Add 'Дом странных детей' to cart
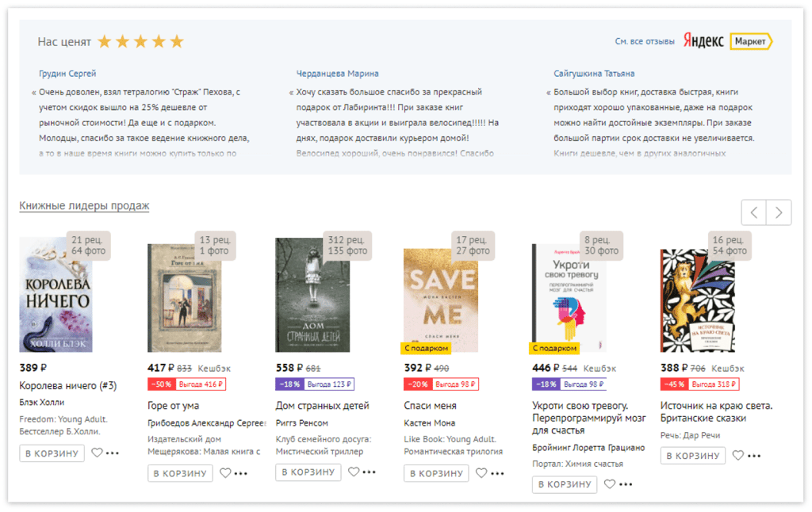 click(x=308, y=472)
